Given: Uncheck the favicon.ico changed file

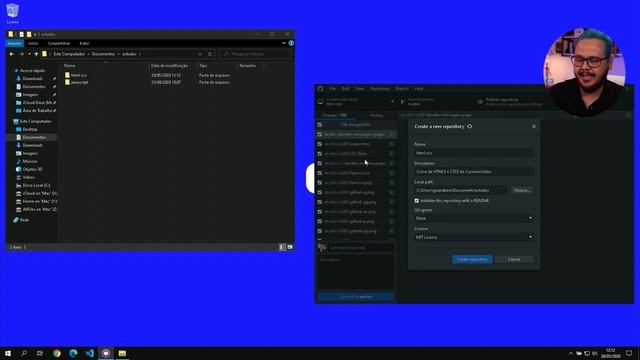Looking at the screenshot, I should coord(320,173).
